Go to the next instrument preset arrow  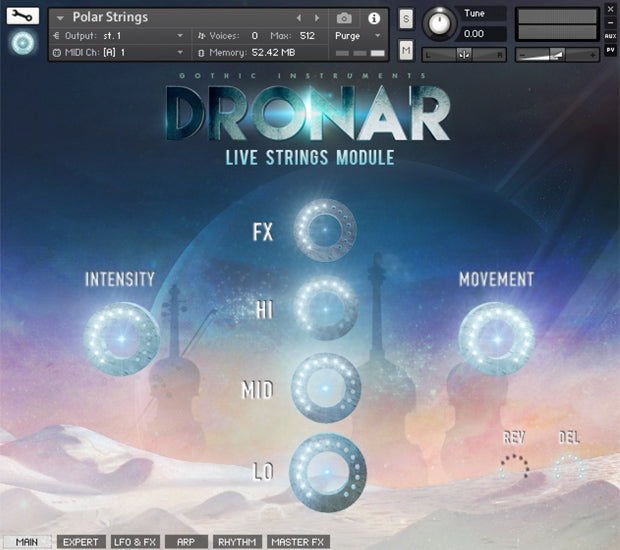[315, 18]
